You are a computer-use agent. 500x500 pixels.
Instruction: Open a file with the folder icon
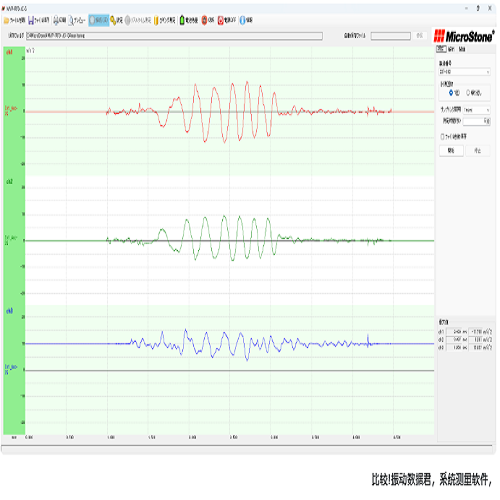point(6,21)
